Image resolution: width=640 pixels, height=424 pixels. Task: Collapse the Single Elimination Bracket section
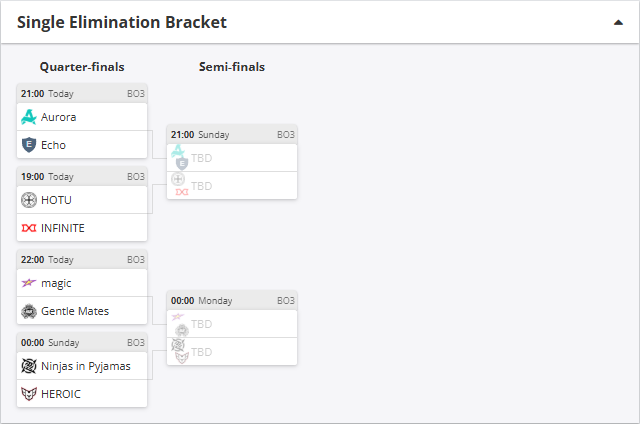tap(618, 22)
